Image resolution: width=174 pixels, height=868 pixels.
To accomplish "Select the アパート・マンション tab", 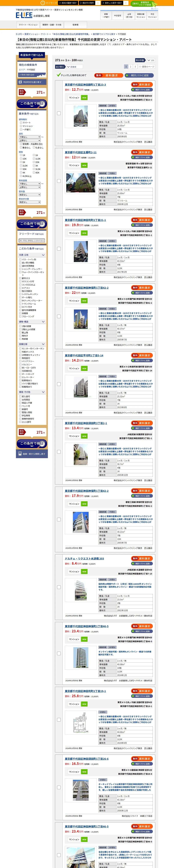I will tap(28, 25).
